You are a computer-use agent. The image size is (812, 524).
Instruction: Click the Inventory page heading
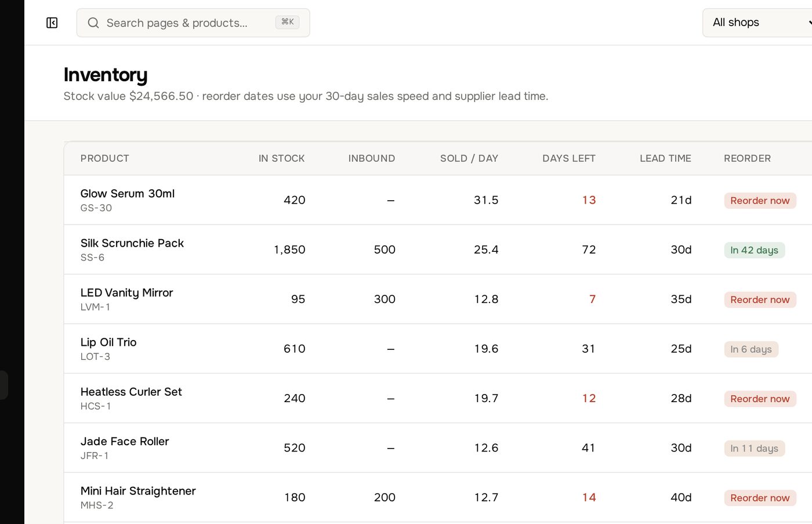tap(106, 75)
